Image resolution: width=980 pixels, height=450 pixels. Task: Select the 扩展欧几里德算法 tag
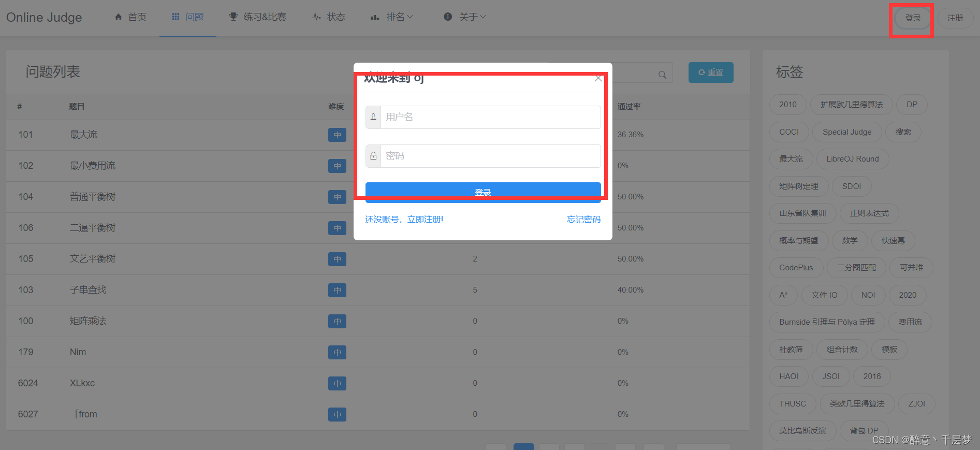point(852,105)
